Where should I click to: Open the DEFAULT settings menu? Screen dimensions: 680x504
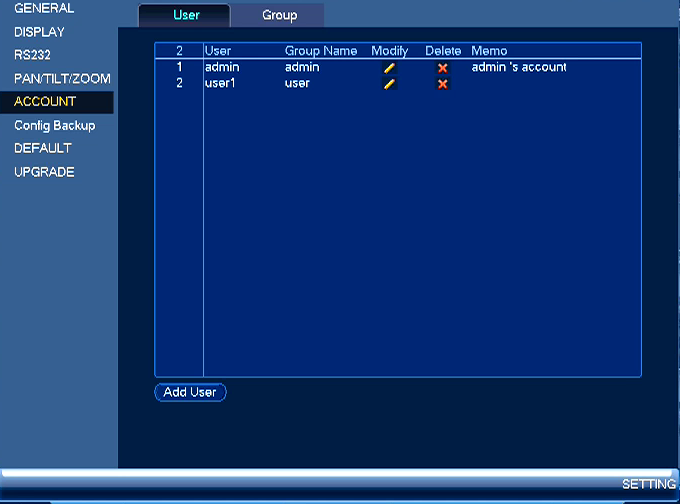42,148
